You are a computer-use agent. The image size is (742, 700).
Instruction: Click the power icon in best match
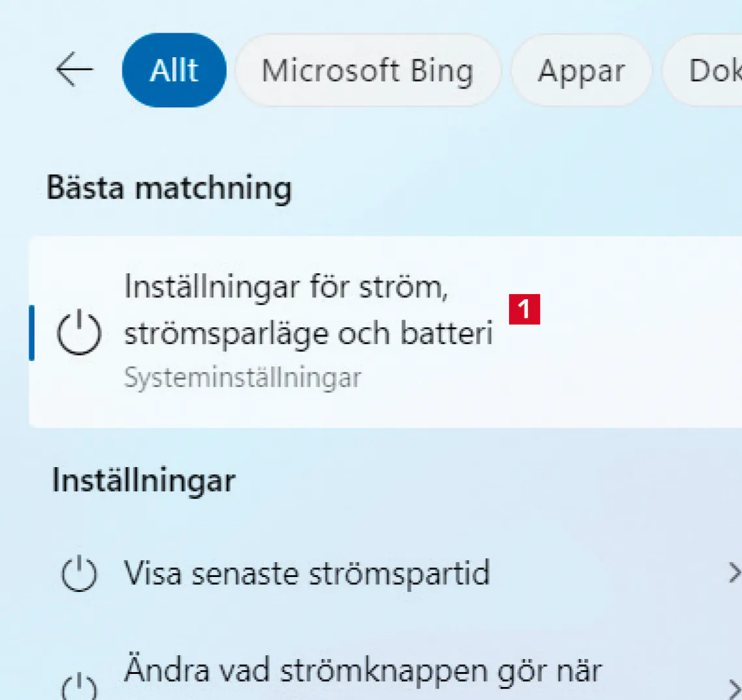(x=79, y=332)
